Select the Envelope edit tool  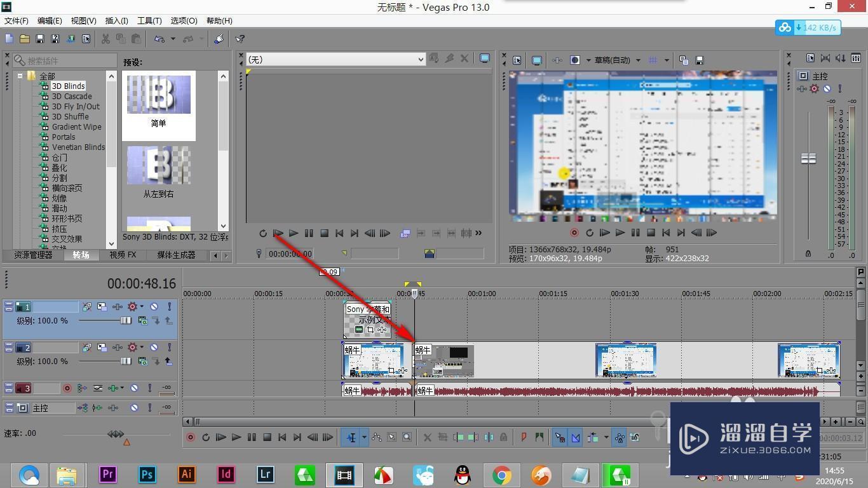[377, 437]
